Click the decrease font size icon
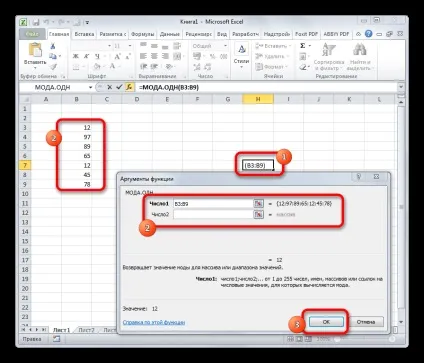Screen dimensions: 424x363 [x=128, y=56]
